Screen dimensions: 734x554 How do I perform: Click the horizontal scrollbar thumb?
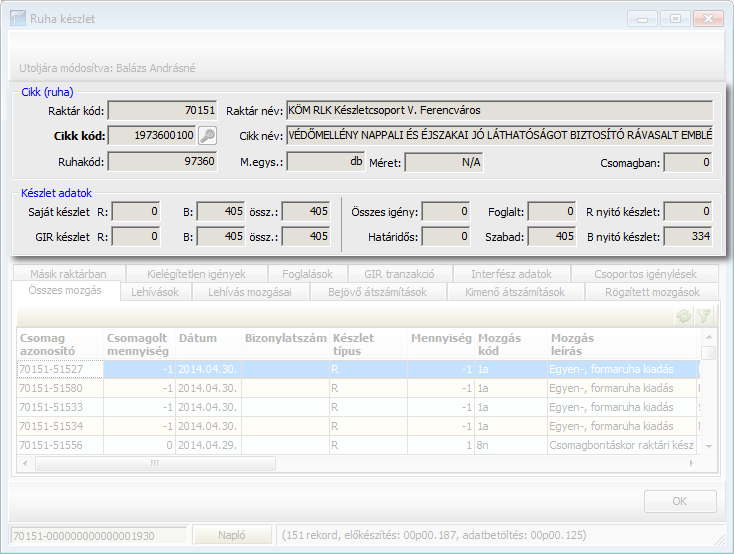155,463
